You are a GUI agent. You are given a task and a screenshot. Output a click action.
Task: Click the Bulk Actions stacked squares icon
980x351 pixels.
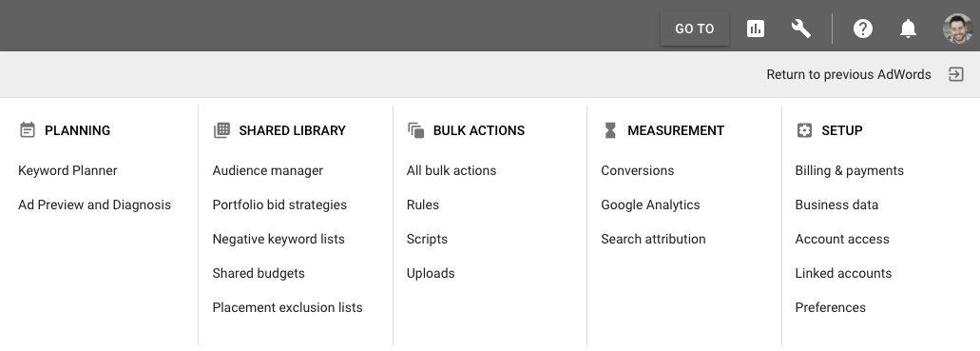click(x=415, y=130)
